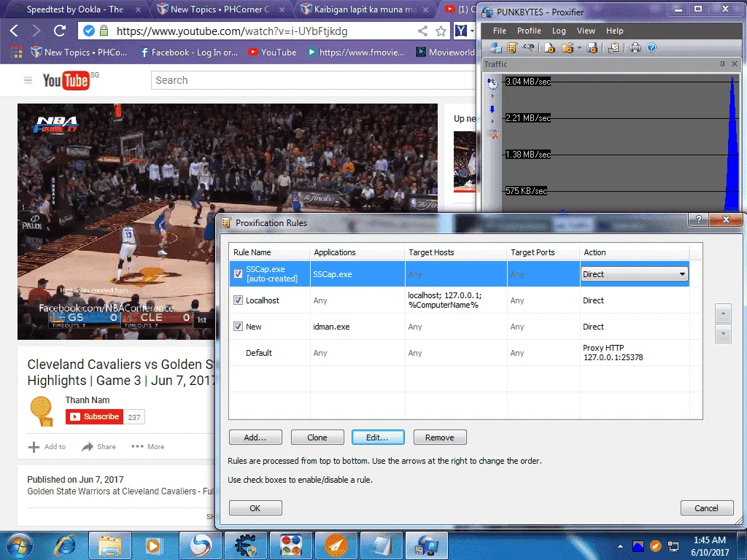Move selected rule down with arrow button
This screenshot has width=747, height=560.
[723, 334]
